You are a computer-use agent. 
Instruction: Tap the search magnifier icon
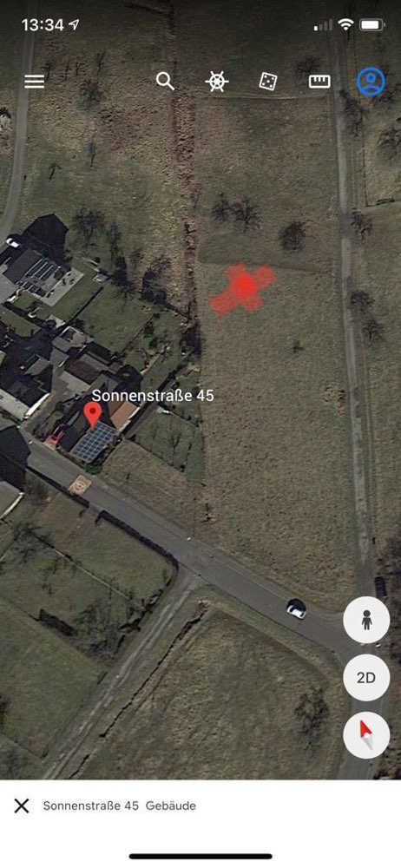pyautogui.click(x=165, y=82)
